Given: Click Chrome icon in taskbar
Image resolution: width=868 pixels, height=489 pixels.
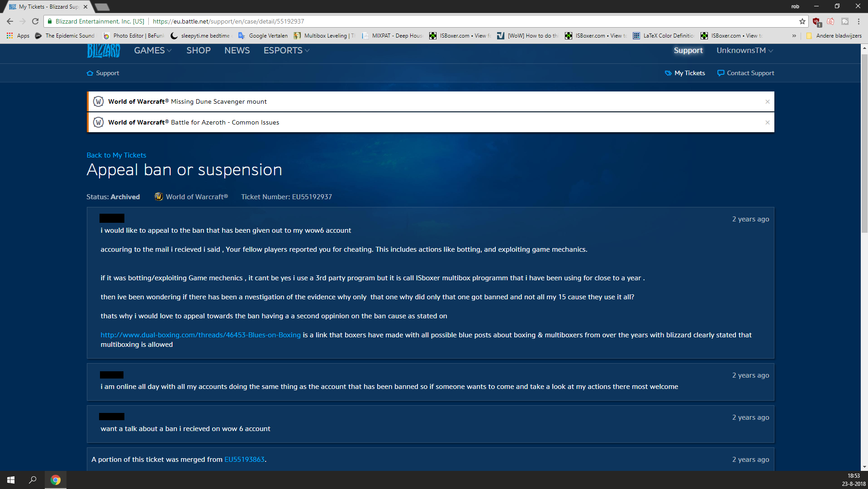Looking at the screenshot, I should click(56, 480).
